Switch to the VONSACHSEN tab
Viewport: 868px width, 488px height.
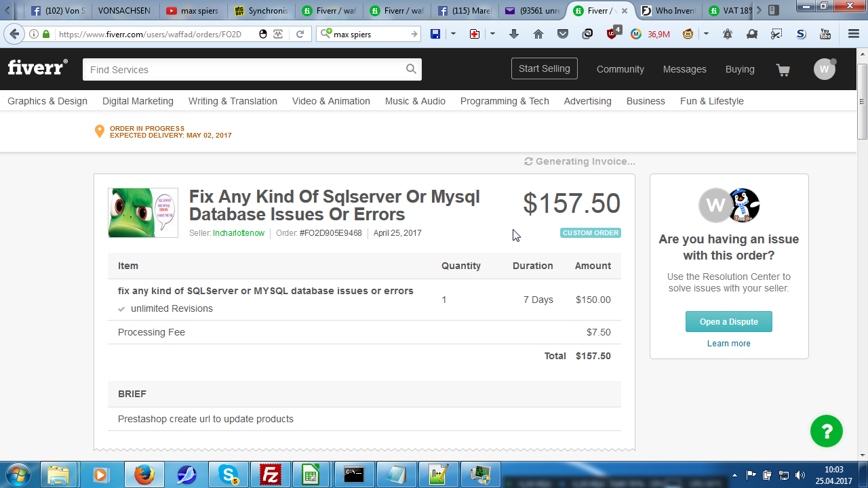click(x=124, y=11)
